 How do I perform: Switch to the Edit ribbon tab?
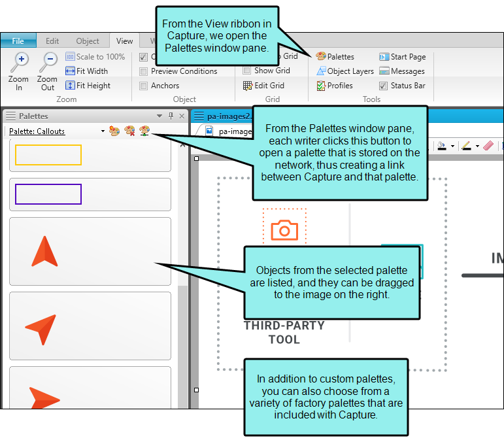click(52, 41)
